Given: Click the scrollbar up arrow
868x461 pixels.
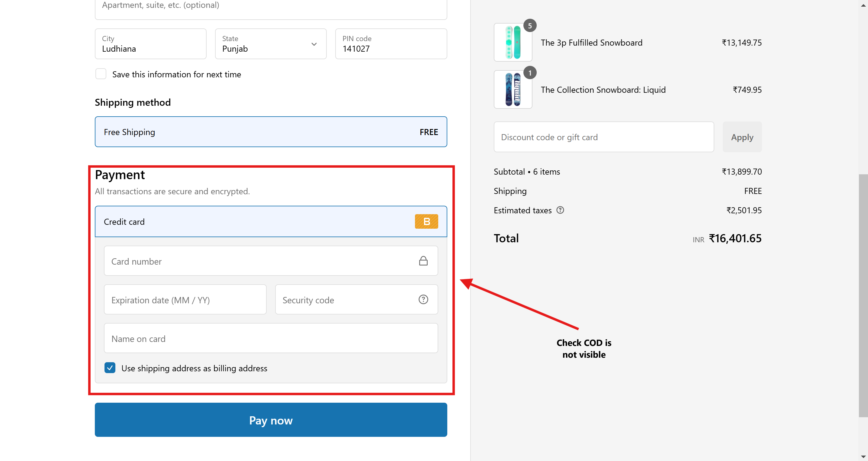Looking at the screenshot, I should (x=863, y=5).
